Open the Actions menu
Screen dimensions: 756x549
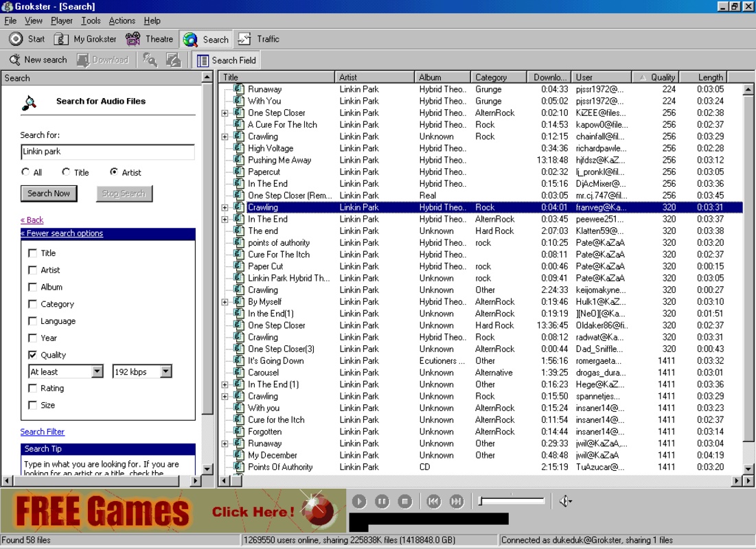[122, 21]
